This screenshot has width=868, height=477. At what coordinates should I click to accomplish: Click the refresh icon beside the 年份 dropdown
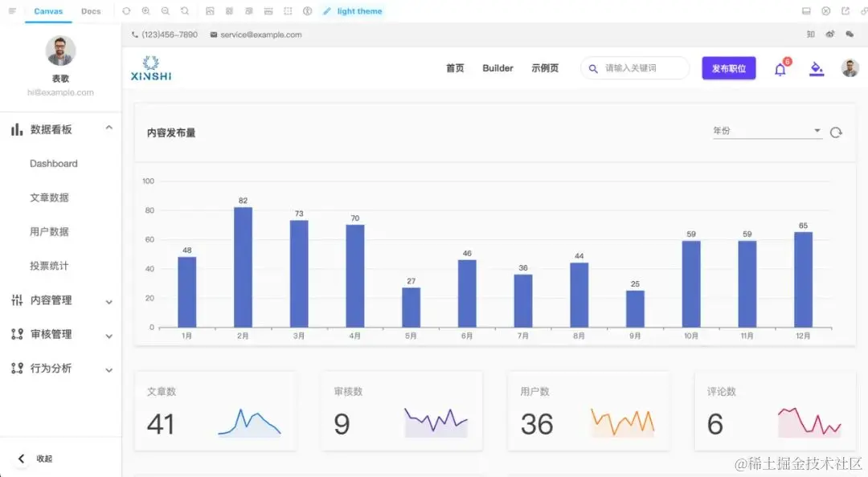835,133
